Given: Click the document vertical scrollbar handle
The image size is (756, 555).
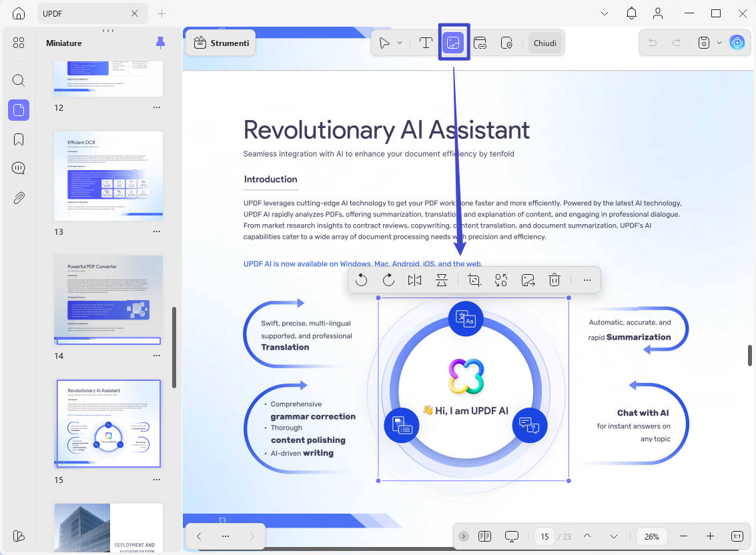Looking at the screenshot, I should coord(750,356).
